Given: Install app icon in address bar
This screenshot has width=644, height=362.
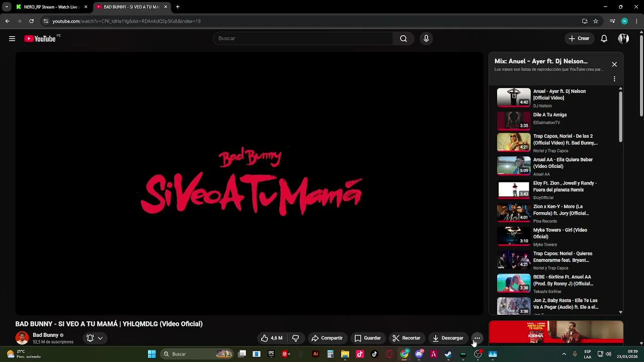Looking at the screenshot, I should point(585,21).
